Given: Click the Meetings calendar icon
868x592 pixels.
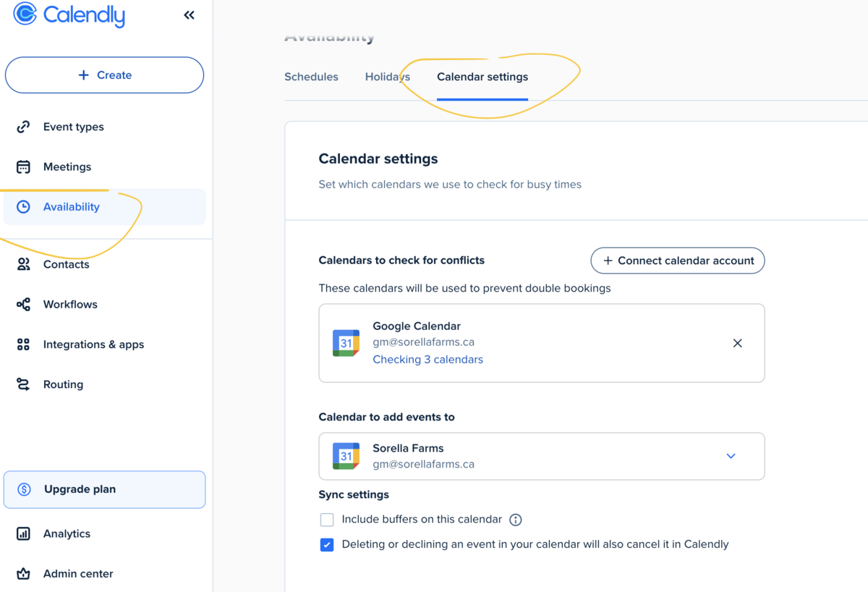Looking at the screenshot, I should (23, 166).
